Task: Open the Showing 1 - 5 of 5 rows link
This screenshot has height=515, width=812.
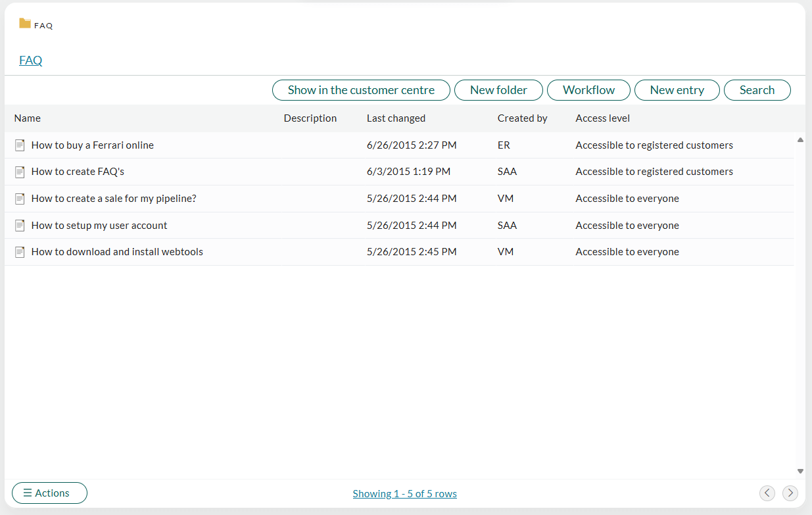Action: click(404, 494)
